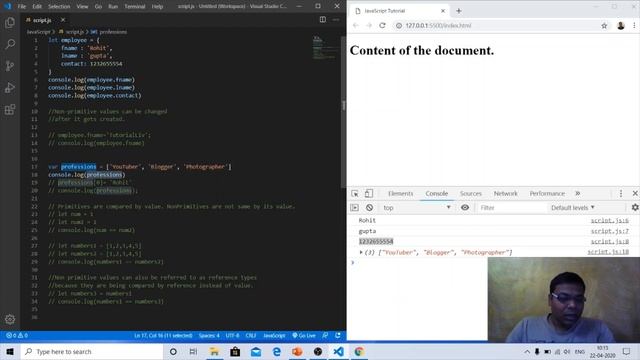Close the DevTools panel
Viewport: 640px width, 360px height.
point(635,193)
